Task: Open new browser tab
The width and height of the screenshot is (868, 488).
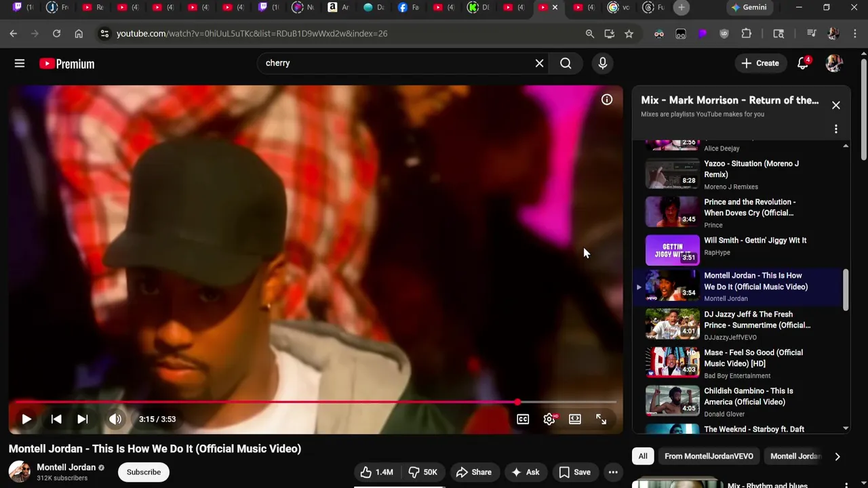Action: [x=682, y=7]
